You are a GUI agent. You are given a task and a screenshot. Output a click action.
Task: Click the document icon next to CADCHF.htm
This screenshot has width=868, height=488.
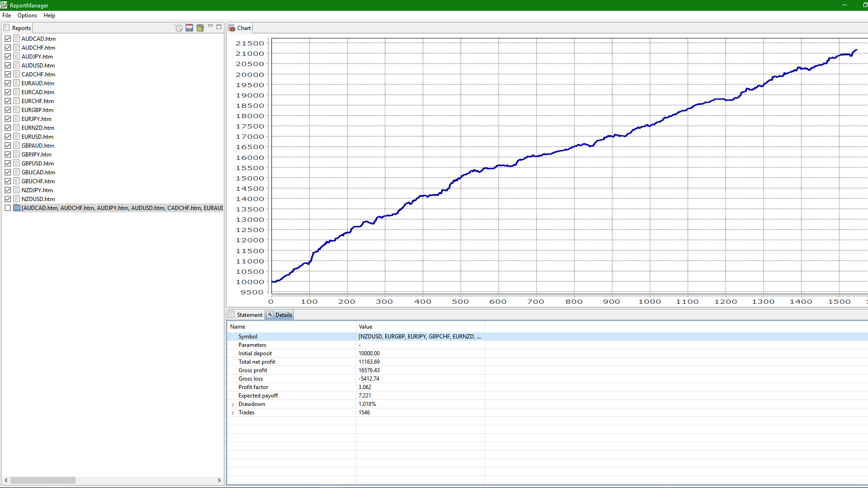(x=16, y=74)
